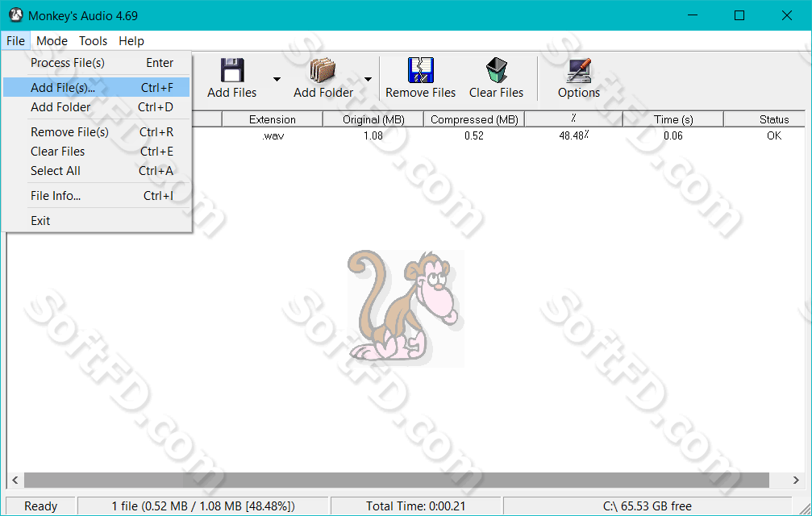Click the Clear Files trash icon

pyautogui.click(x=496, y=70)
